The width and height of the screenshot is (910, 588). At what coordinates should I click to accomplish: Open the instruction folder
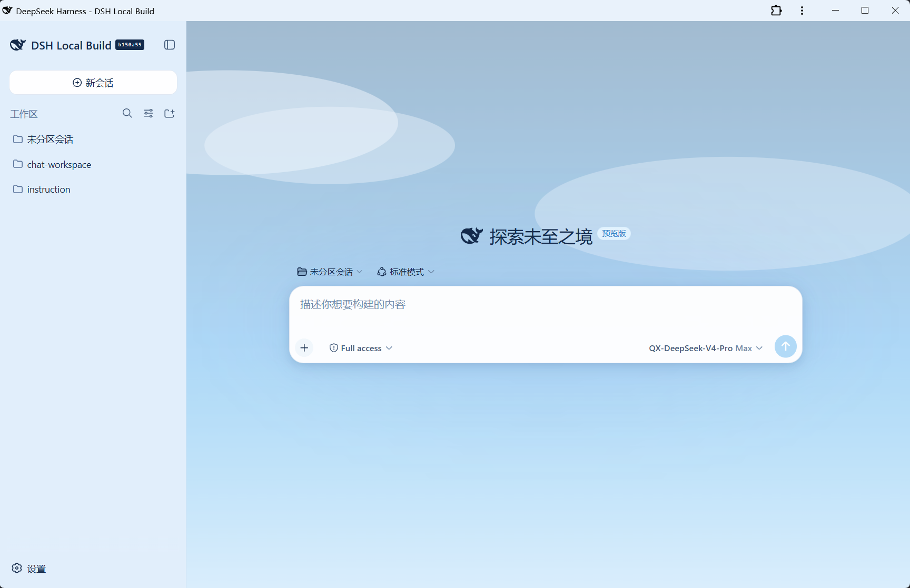point(93,189)
